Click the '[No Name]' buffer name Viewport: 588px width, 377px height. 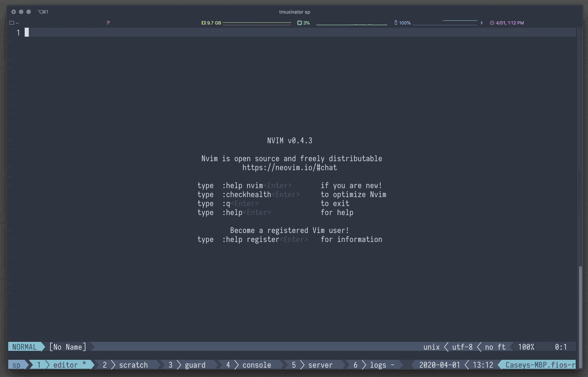click(x=68, y=347)
